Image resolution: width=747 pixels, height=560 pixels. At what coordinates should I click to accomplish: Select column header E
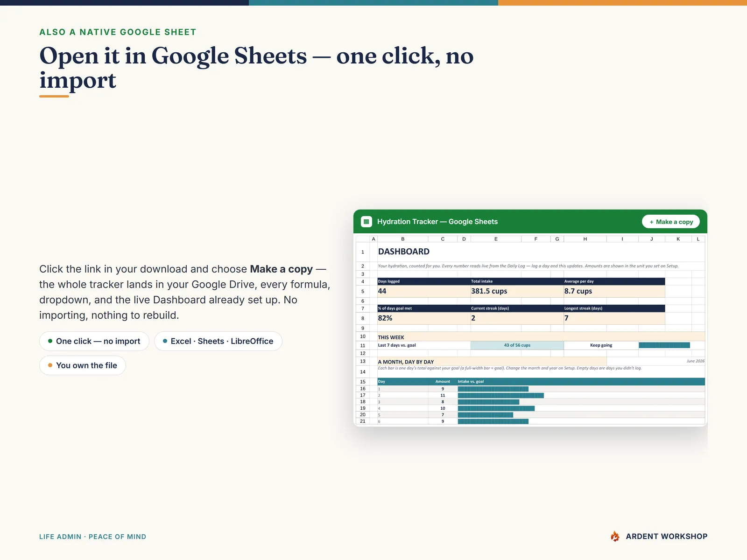(x=496, y=239)
